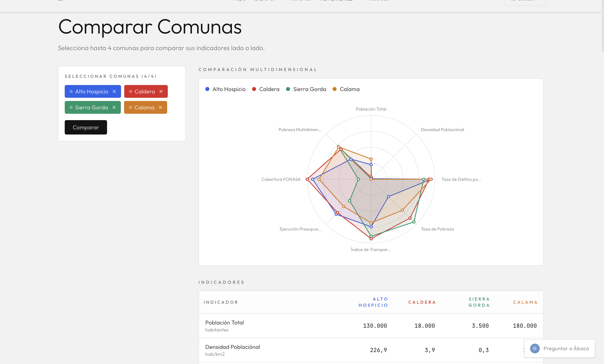
Task: Click Sierra Gorda column header in table
Action: [x=479, y=302]
